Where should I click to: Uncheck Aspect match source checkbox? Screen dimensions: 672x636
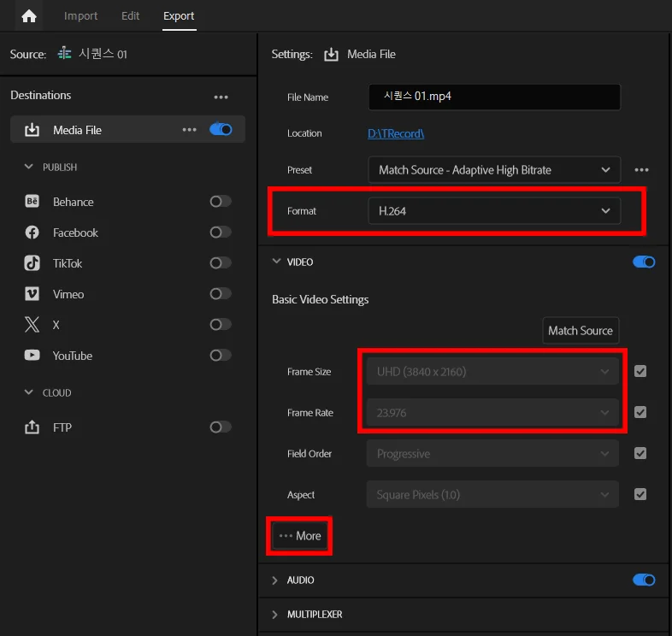point(640,494)
